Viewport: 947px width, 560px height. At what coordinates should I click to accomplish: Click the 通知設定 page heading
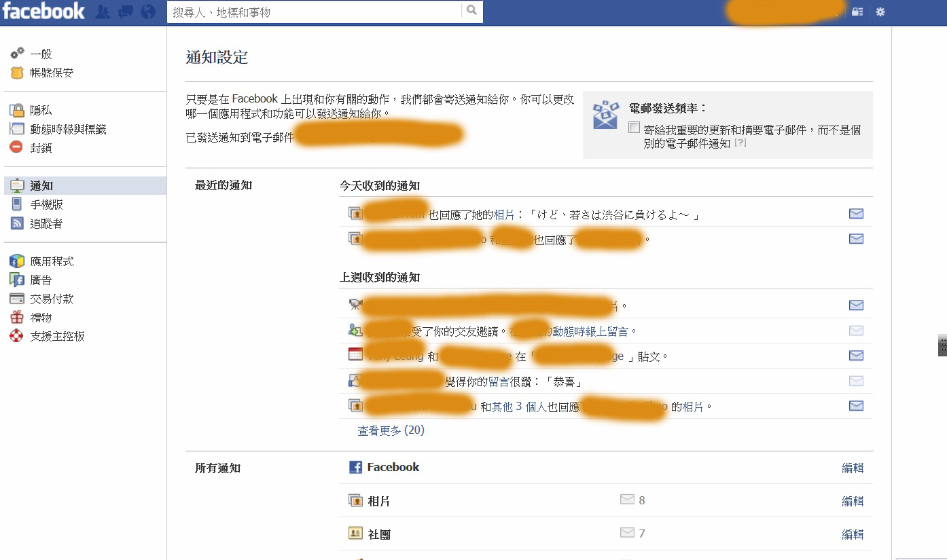coord(217,58)
